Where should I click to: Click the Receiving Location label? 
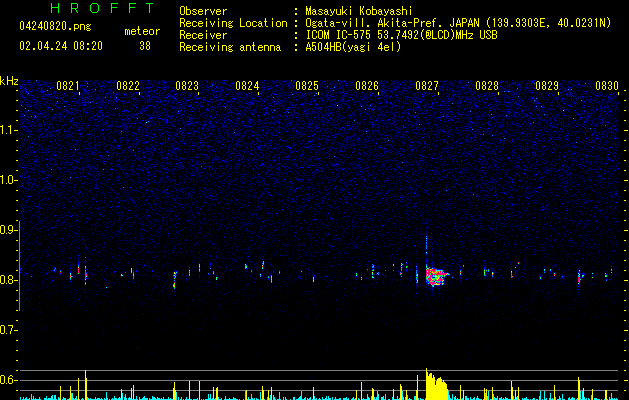tap(233, 23)
